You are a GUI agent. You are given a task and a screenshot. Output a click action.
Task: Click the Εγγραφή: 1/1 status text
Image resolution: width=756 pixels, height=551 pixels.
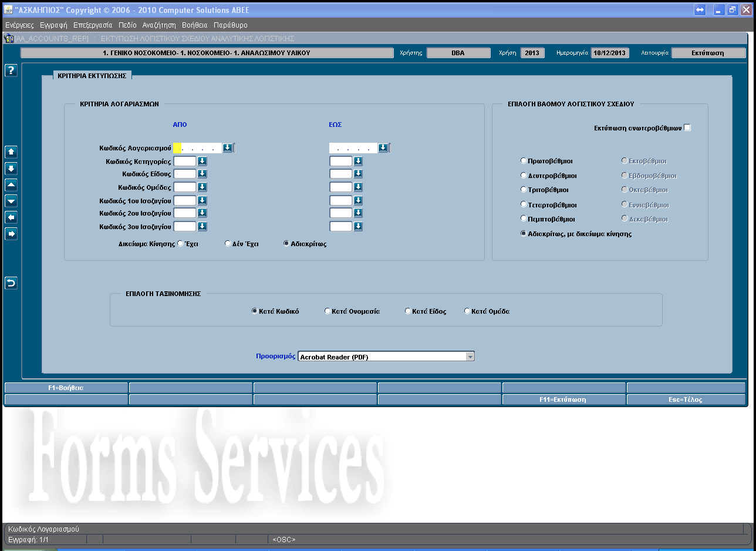coord(28,539)
